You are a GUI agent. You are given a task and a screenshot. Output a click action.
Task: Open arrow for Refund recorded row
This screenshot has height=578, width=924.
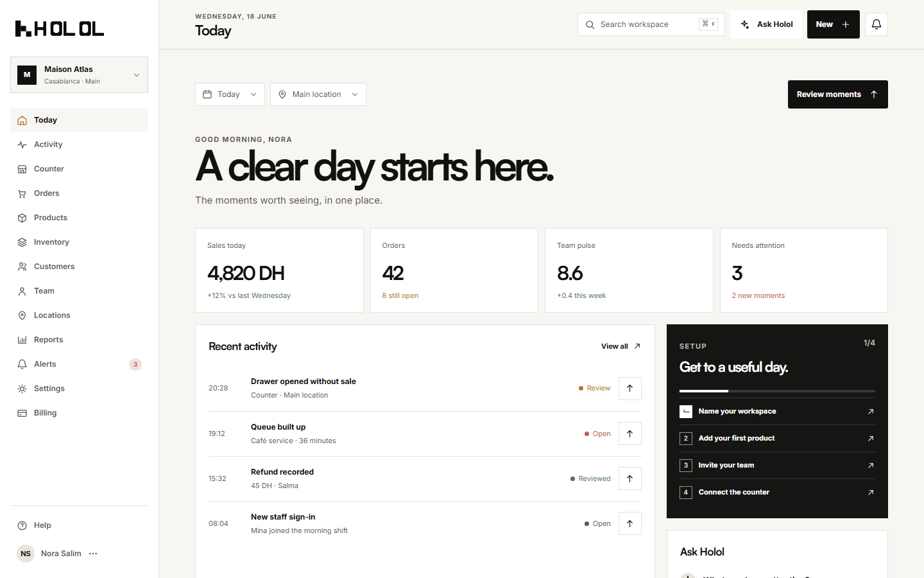pos(630,478)
